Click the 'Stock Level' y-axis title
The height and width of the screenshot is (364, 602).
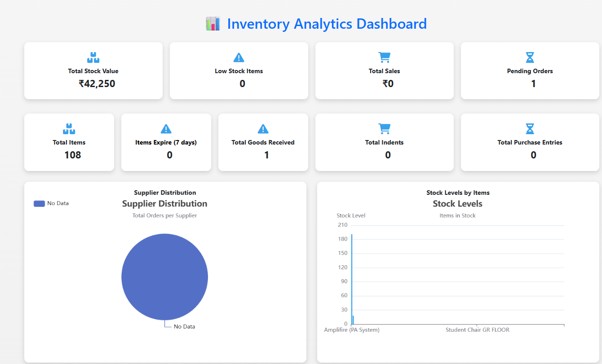351,215
